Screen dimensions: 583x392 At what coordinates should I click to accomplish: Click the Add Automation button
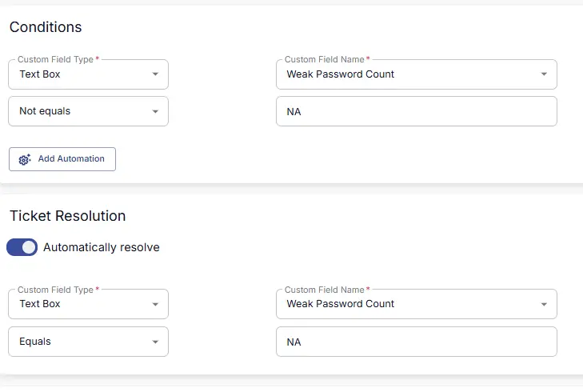62,159
